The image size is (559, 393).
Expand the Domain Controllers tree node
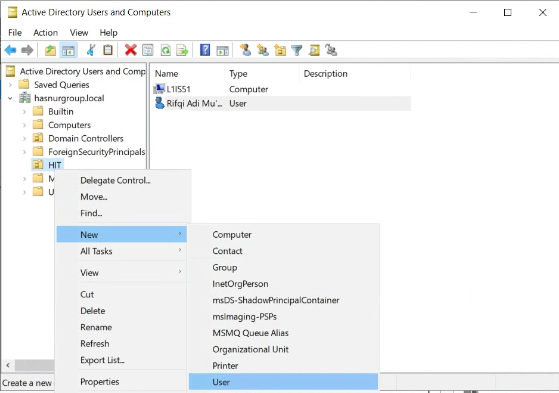(24, 138)
